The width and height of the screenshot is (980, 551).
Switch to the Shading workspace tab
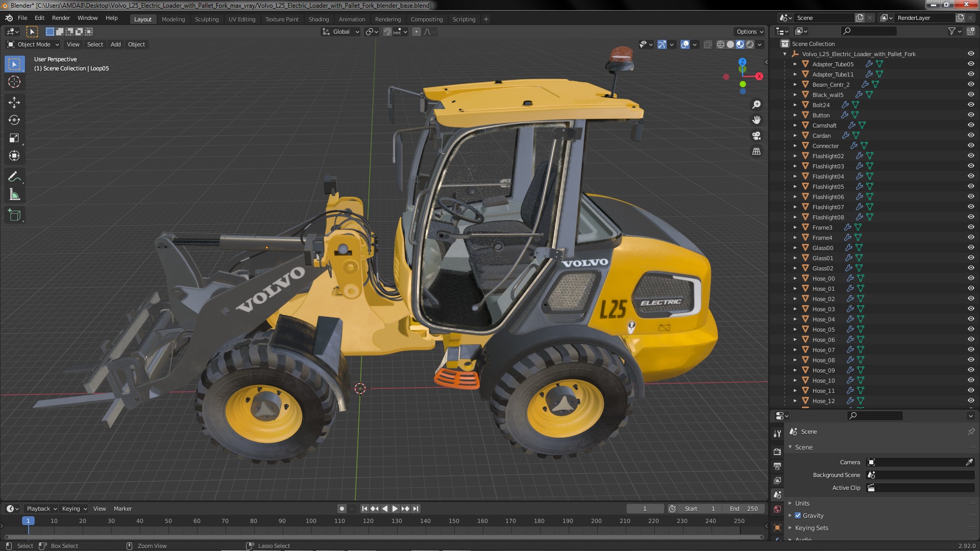pos(318,19)
